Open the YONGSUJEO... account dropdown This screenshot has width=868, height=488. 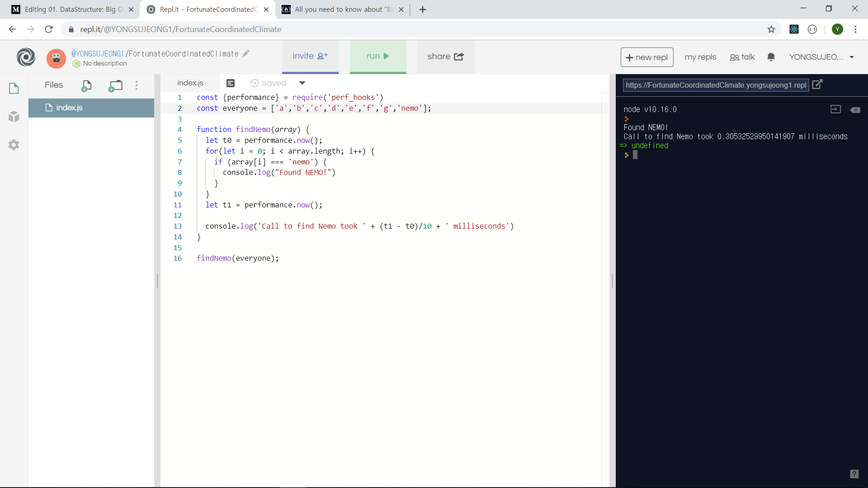(821, 57)
